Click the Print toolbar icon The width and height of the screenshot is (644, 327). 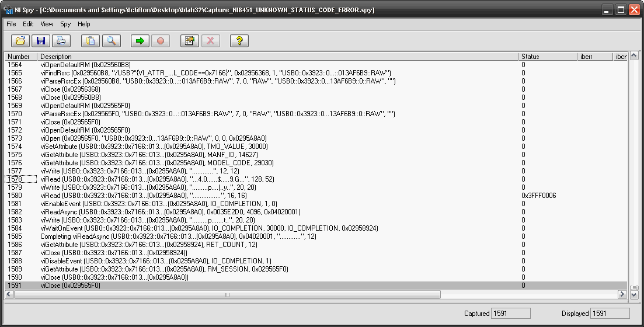(x=61, y=41)
